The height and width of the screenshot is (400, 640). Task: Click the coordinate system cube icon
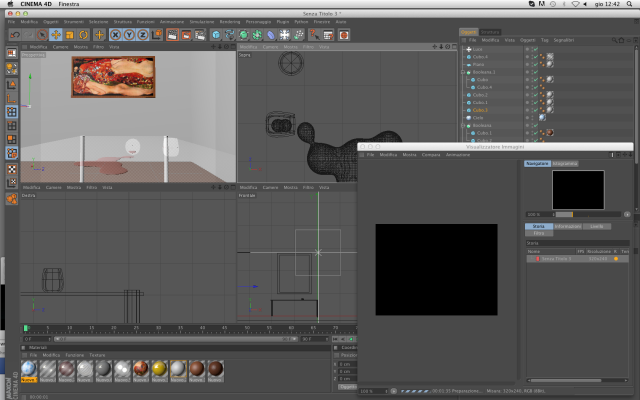(x=157, y=35)
